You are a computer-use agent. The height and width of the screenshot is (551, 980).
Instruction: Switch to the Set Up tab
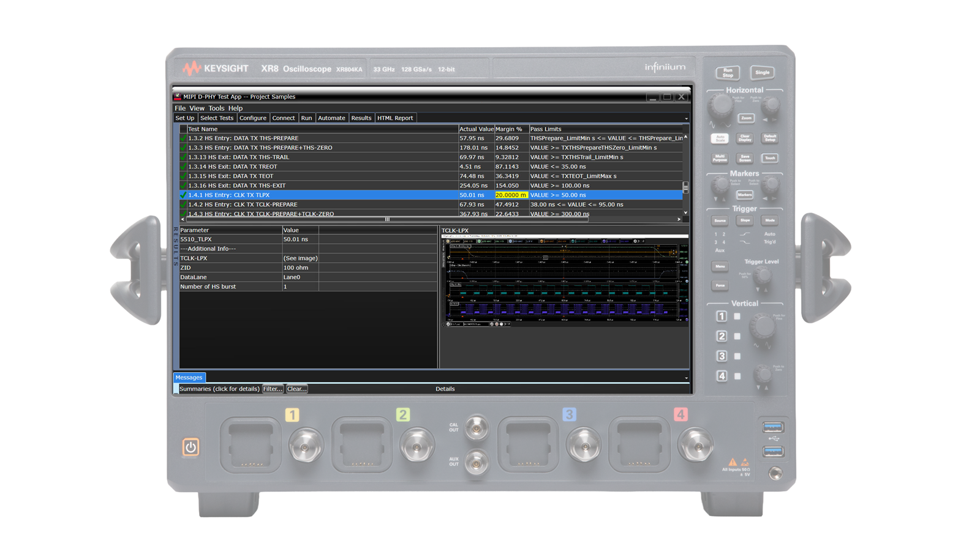point(185,118)
